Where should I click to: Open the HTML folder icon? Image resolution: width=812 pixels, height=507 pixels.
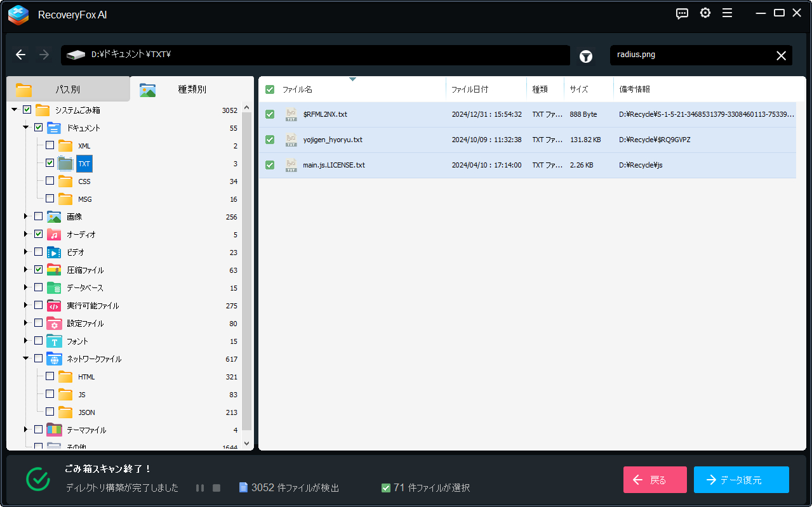click(65, 376)
